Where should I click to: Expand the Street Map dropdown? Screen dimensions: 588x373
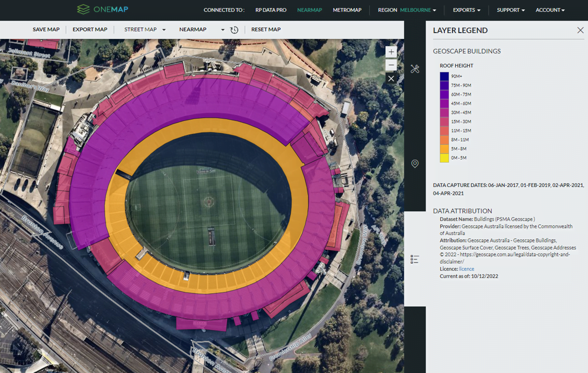pos(145,30)
